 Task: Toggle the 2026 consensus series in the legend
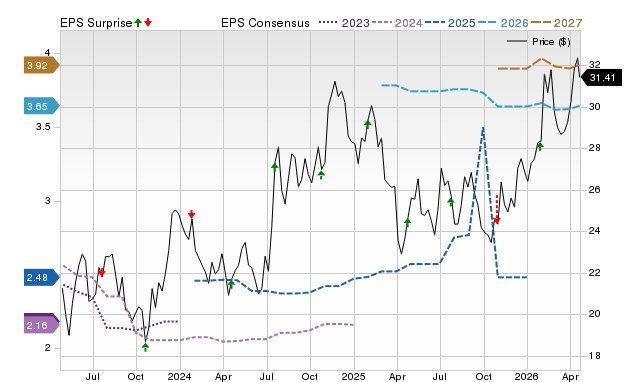[x=503, y=23]
